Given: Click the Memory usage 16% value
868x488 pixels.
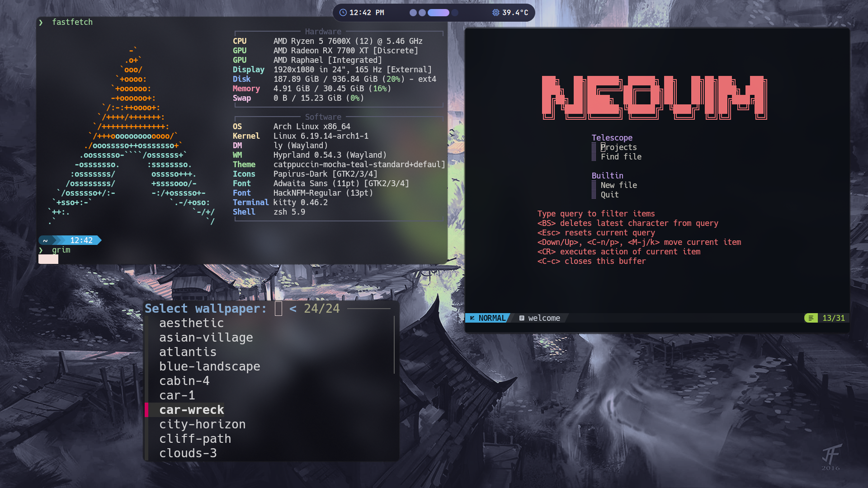Looking at the screenshot, I should point(380,89).
